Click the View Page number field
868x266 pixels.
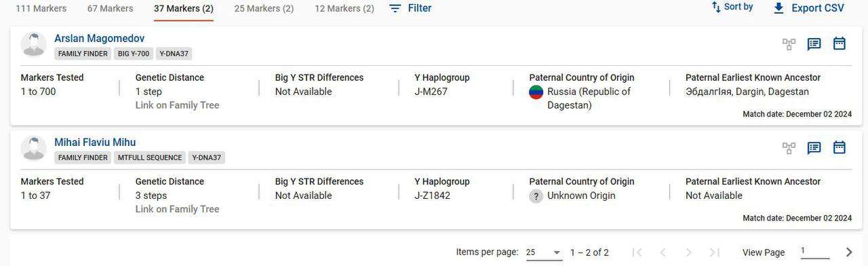point(814,252)
